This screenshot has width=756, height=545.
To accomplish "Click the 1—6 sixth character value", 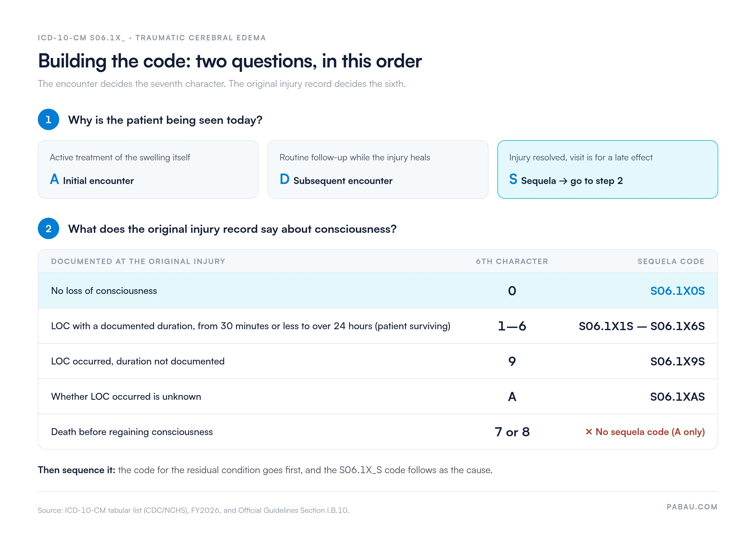I will [x=512, y=326].
